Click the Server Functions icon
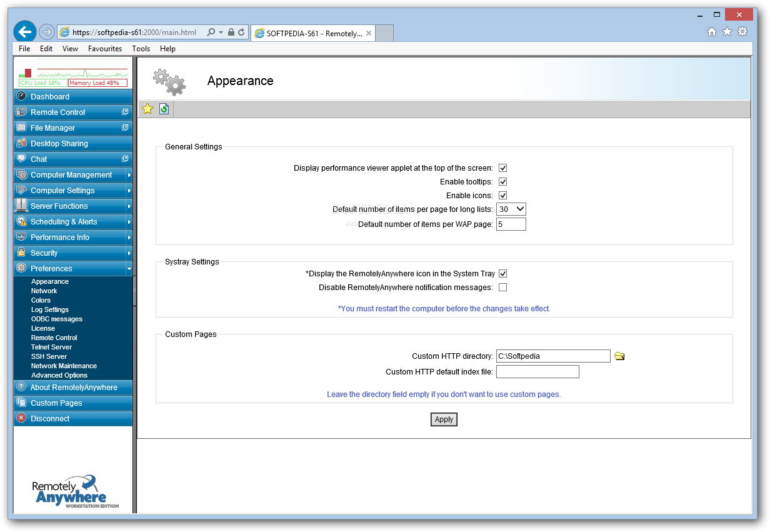770x532 pixels. coord(21,206)
